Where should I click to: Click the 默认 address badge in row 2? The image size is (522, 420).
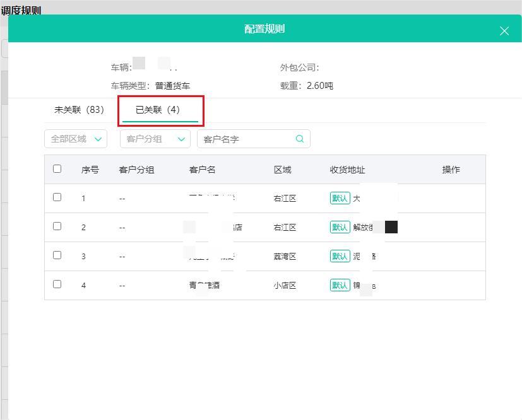point(340,225)
